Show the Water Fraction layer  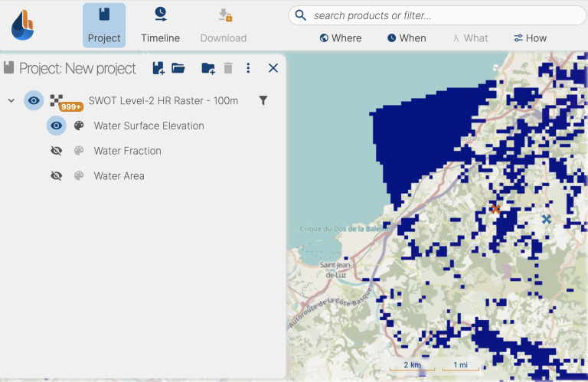click(x=56, y=151)
